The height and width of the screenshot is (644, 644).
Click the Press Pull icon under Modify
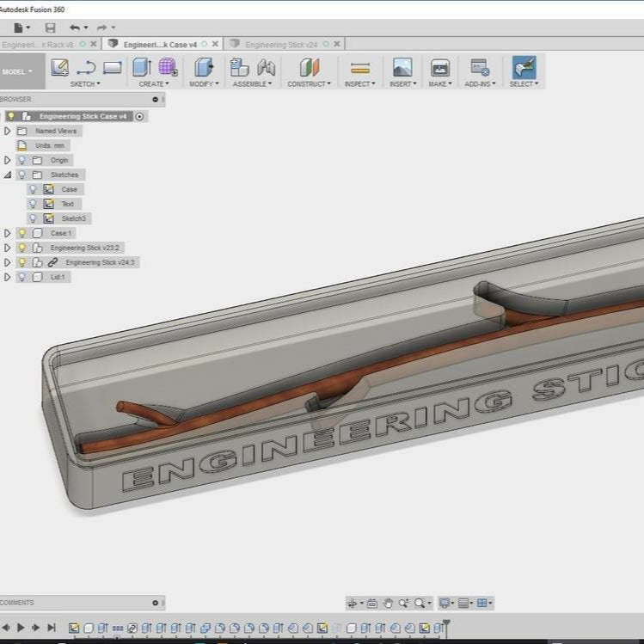click(x=204, y=68)
